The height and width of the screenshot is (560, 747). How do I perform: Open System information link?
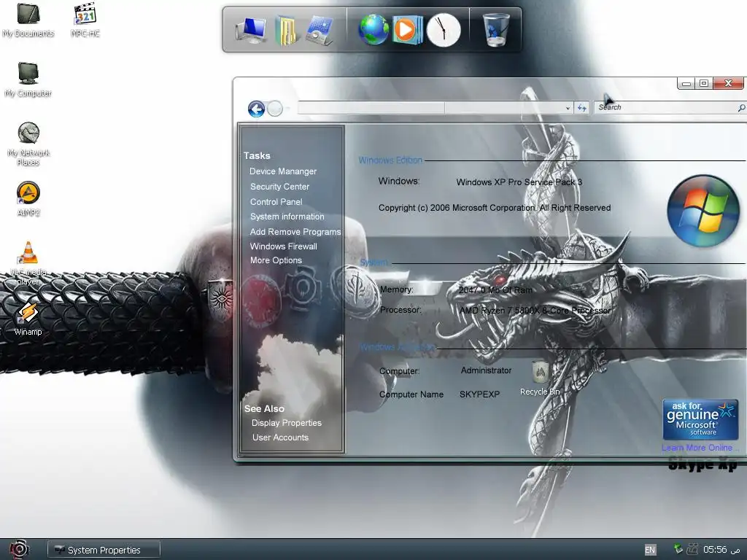point(287,217)
